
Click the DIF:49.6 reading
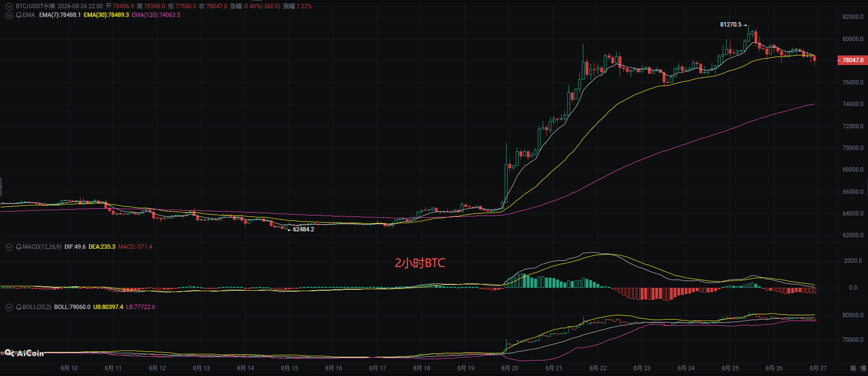pyautogui.click(x=75, y=247)
